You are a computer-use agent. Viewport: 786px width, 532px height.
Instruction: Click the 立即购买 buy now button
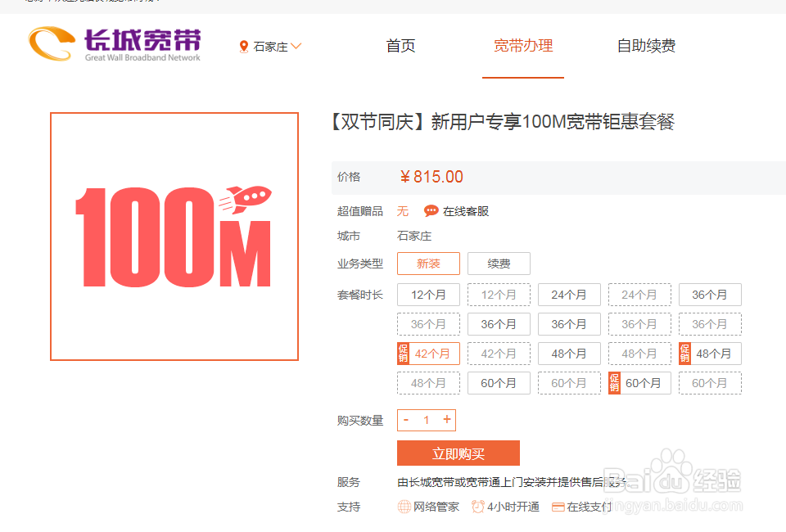click(x=458, y=453)
